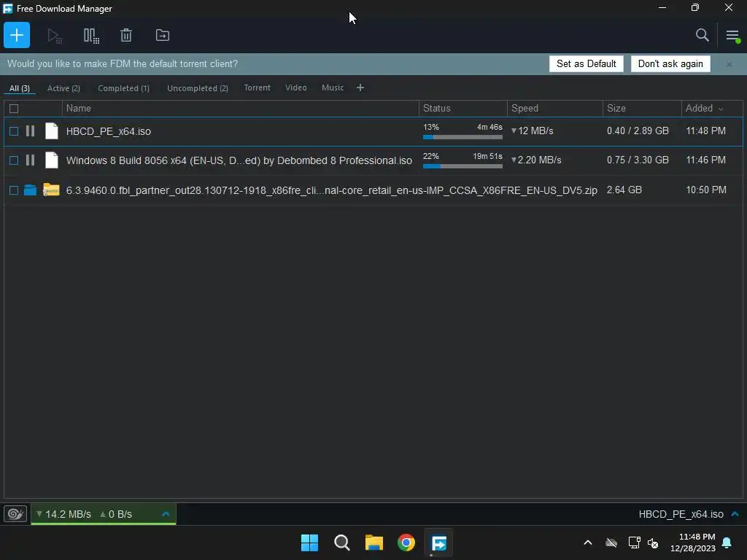The width and height of the screenshot is (747, 560).
Task: Click the 0.75 / 3.30 GB size value
Action: [x=638, y=160]
